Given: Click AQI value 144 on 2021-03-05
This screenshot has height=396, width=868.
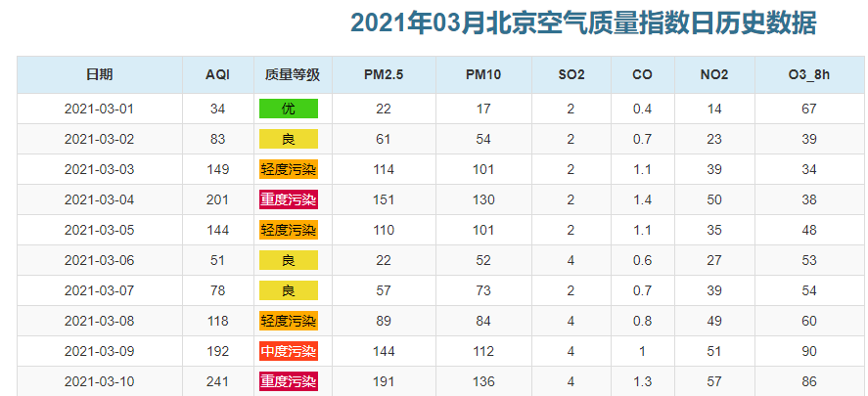Looking at the screenshot, I should click(217, 230).
